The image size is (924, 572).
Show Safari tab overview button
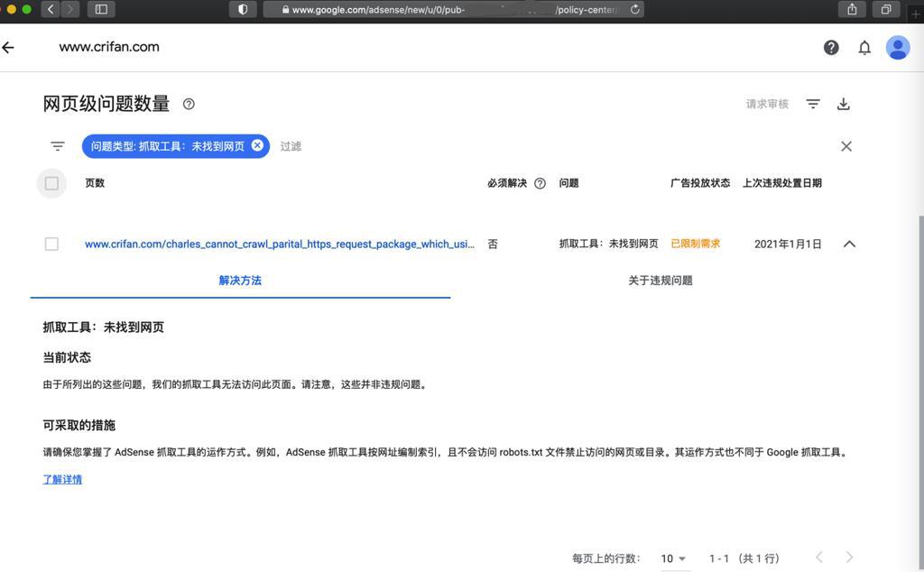pos(886,9)
